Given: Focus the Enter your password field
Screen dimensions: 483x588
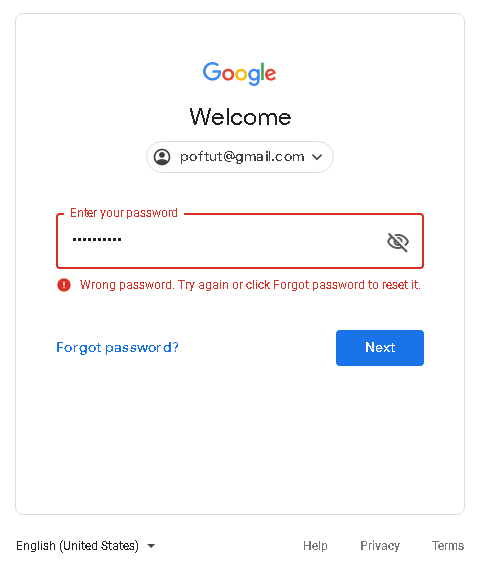Looking at the screenshot, I should coord(240,241).
